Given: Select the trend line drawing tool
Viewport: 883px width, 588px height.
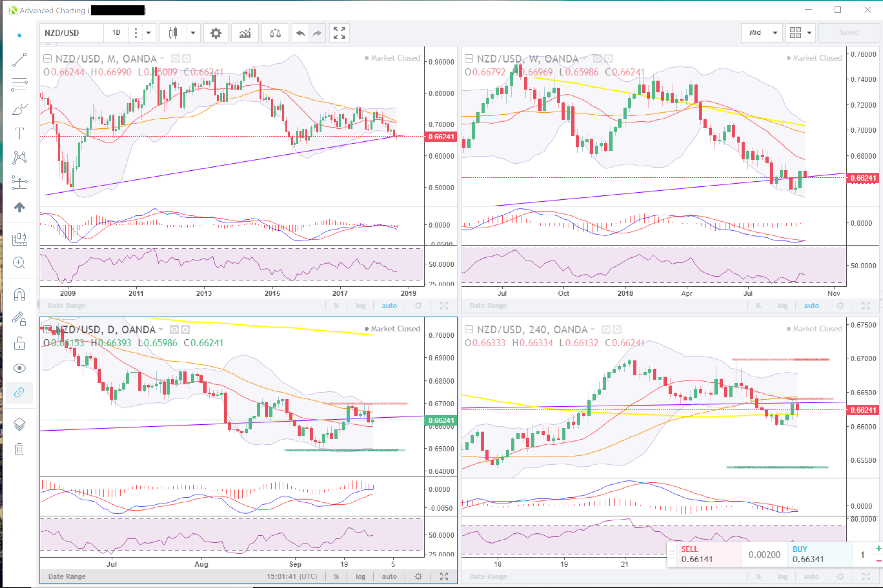Looking at the screenshot, I should [x=19, y=60].
